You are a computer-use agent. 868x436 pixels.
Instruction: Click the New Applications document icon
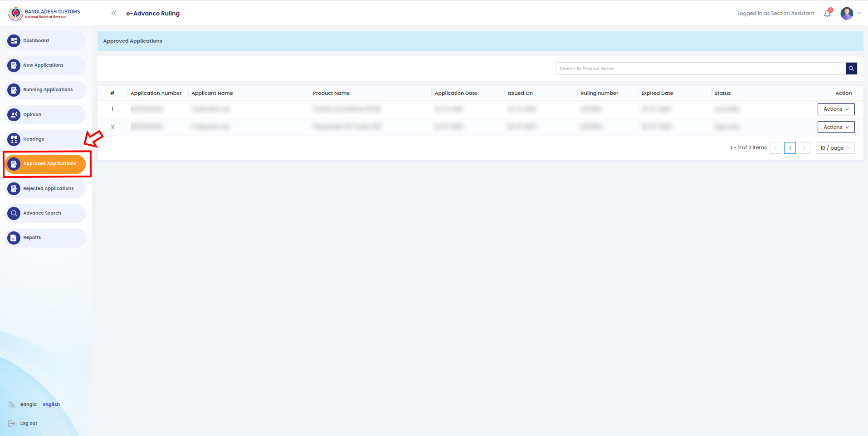pyautogui.click(x=14, y=65)
